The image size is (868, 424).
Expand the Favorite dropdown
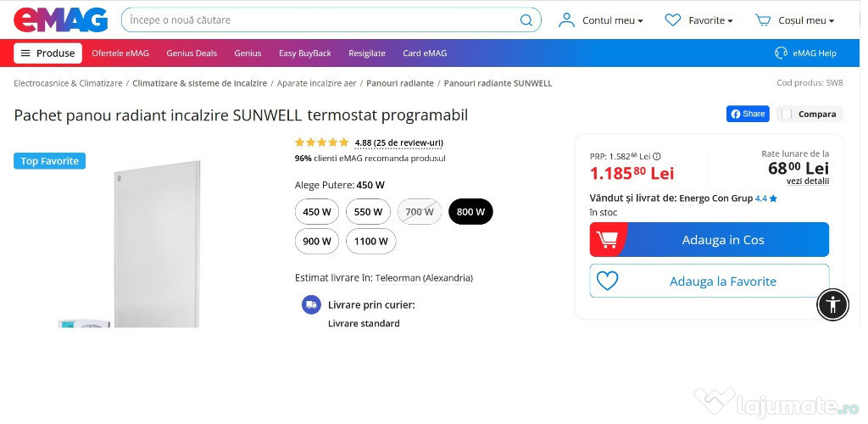(x=699, y=20)
